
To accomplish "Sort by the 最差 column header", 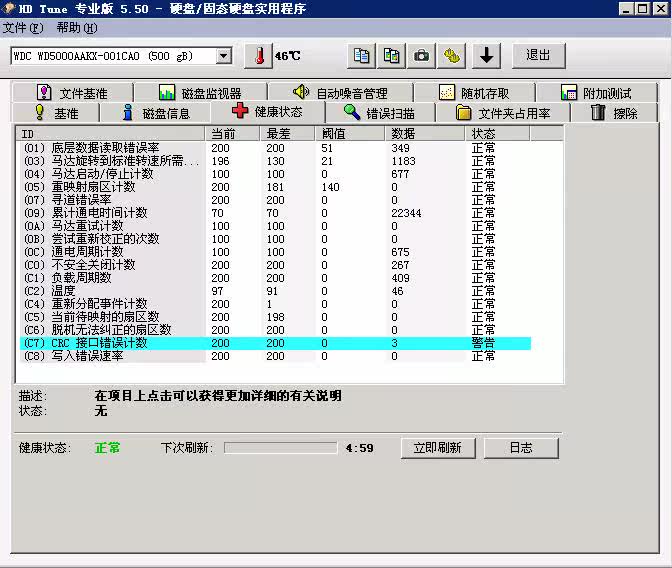I will (288, 134).
